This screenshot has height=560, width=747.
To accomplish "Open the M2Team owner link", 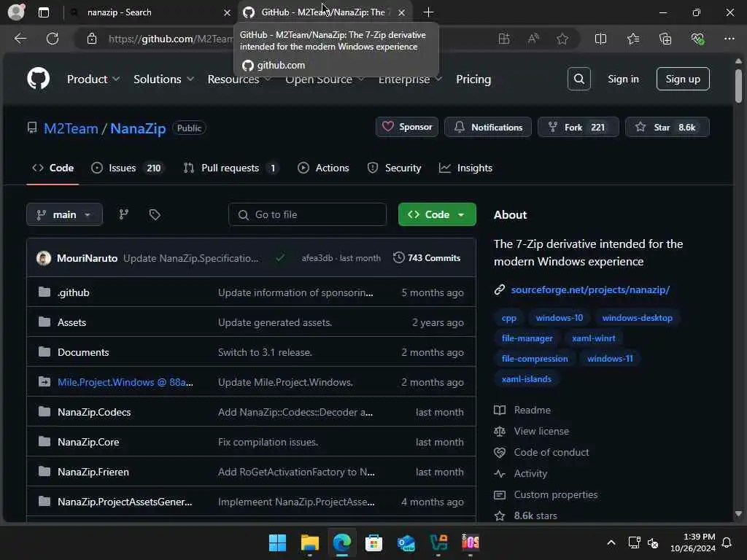I will coord(71,128).
